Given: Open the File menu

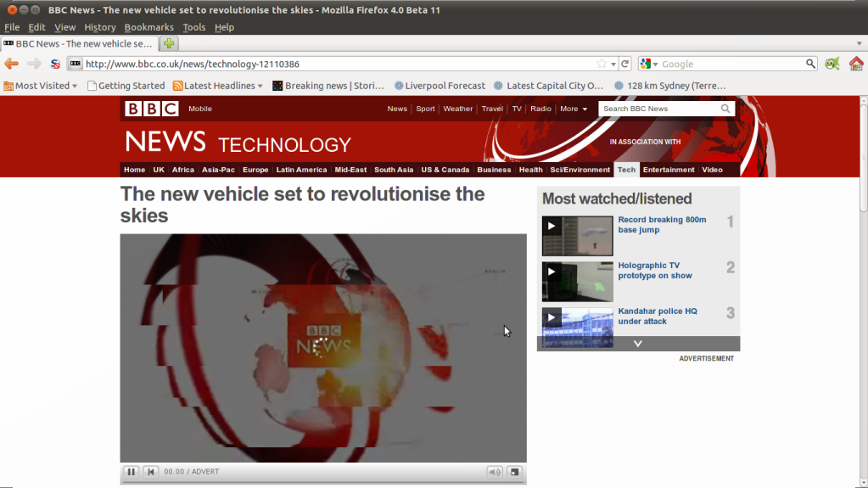Looking at the screenshot, I should [x=12, y=27].
